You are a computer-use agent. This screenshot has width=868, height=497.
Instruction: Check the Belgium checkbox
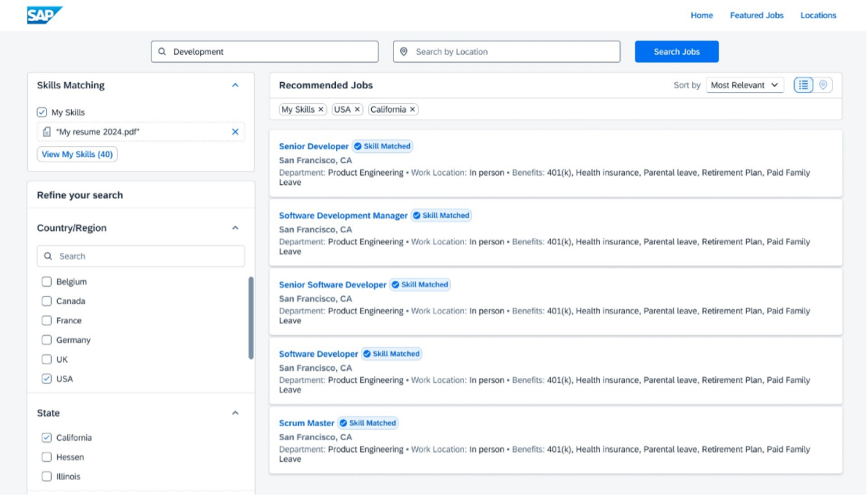click(47, 282)
